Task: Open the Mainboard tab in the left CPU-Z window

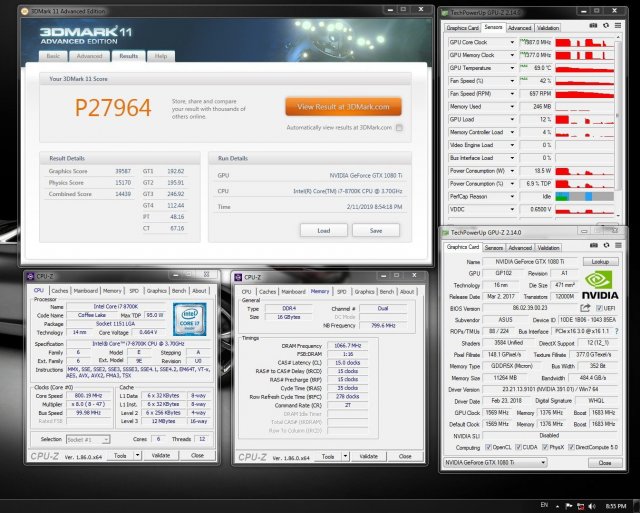Action: point(86,291)
